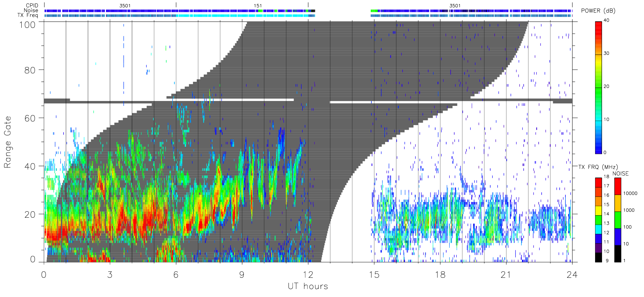Click y-axis tick label 60
This screenshot has width=644, height=297.
click(x=30, y=118)
